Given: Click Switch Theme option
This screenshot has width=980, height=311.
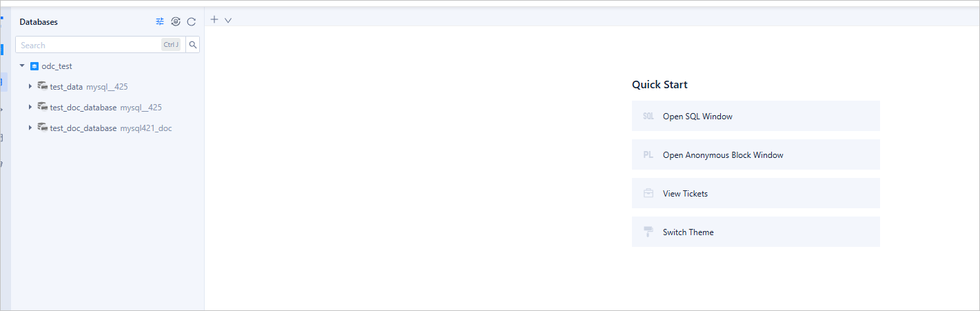Looking at the screenshot, I should click(688, 232).
